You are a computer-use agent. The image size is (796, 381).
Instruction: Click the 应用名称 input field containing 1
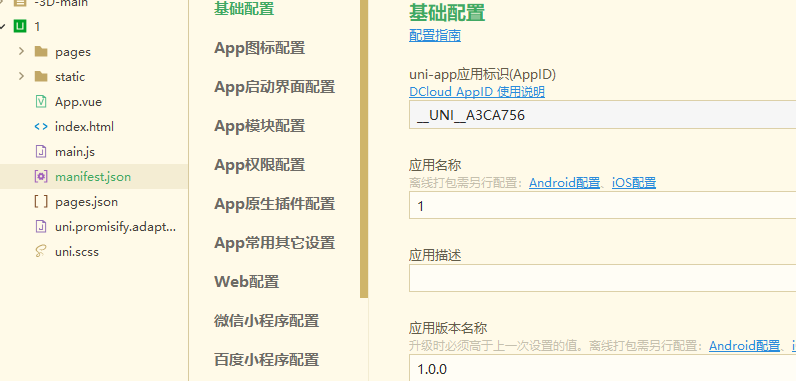coord(603,205)
